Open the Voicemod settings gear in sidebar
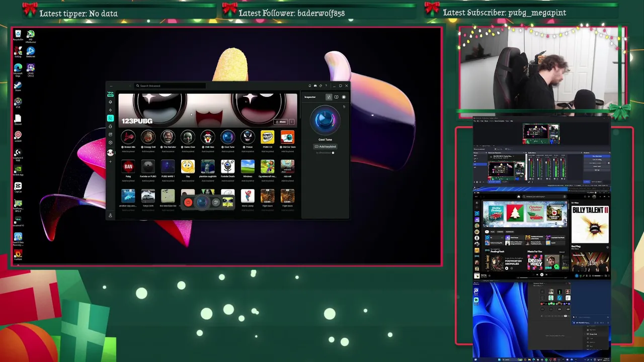Image resolution: width=644 pixels, height=362 pixels. (x=110, y=143)
